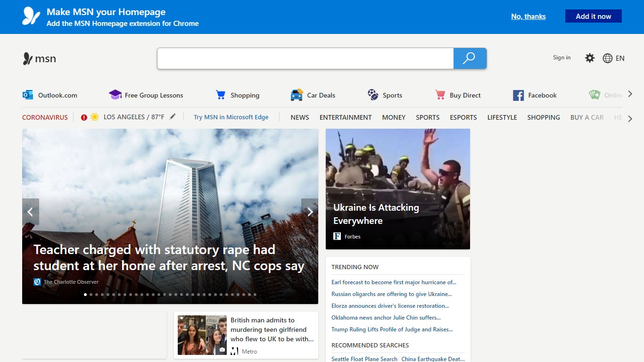Open Trump Ruling Lifts Profile link
Screen dimensions: 644x362
(392, 329)
